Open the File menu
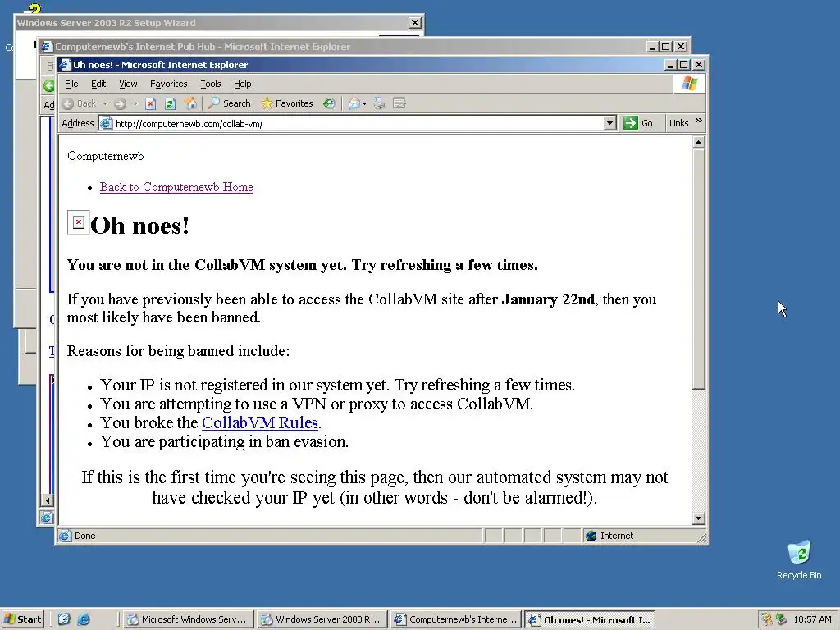The width and height of the screenshot is (840, 630). tap(71, 84)
